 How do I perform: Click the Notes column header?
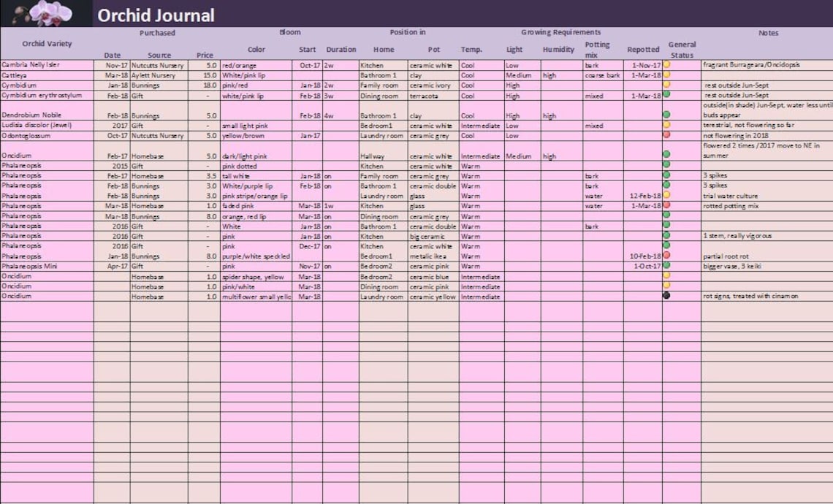[x=768, y=32]
